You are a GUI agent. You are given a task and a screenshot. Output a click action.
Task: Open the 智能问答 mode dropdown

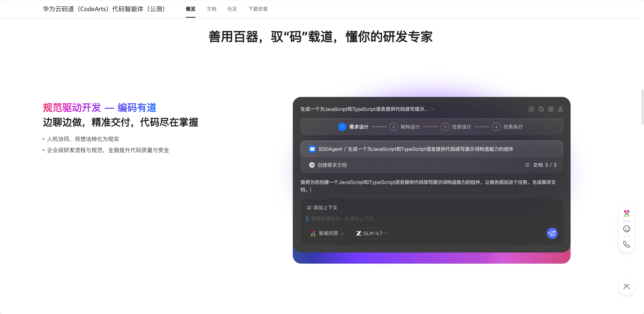(x=327, y=233)
